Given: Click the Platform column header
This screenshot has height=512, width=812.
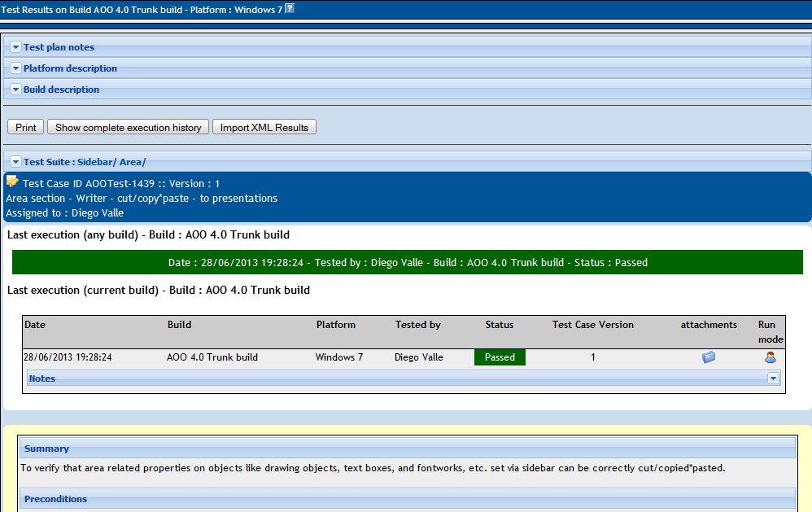Looking at the screenshot, I should tap(336, 325).
